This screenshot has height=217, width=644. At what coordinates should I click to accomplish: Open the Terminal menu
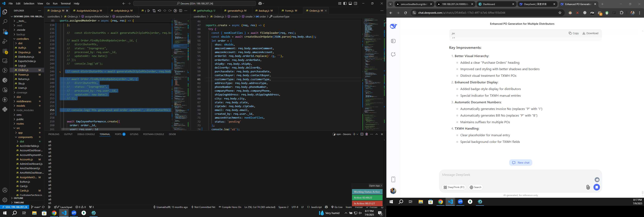pos(65,3)
